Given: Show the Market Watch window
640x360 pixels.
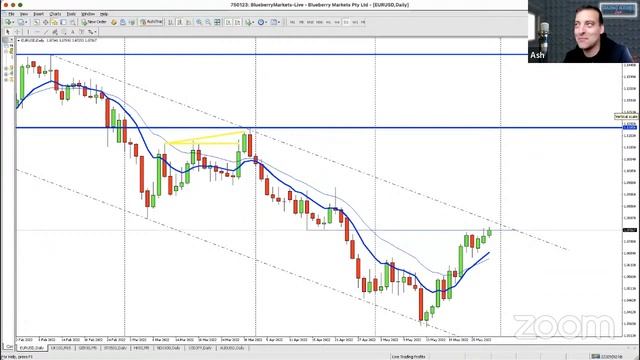Looking at the screenshot, I should click(x=36, y=22).
